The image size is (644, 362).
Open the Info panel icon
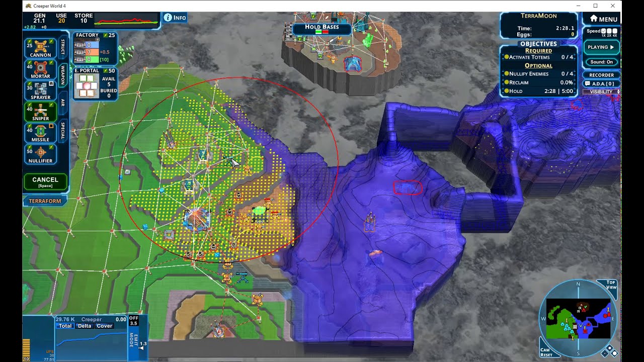(175, 18)
